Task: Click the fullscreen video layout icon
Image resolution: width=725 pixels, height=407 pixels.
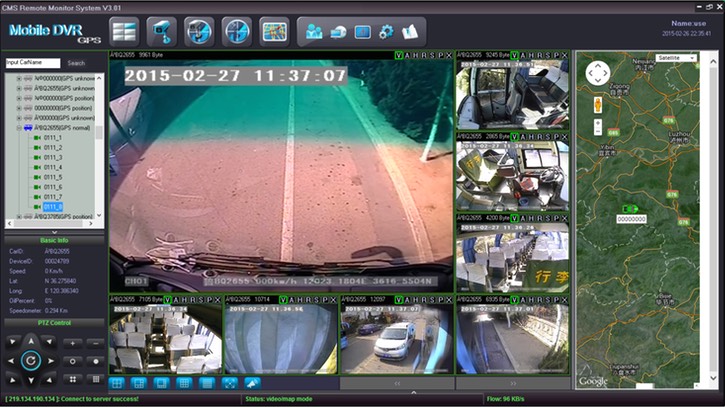Action: pos(229,382)
